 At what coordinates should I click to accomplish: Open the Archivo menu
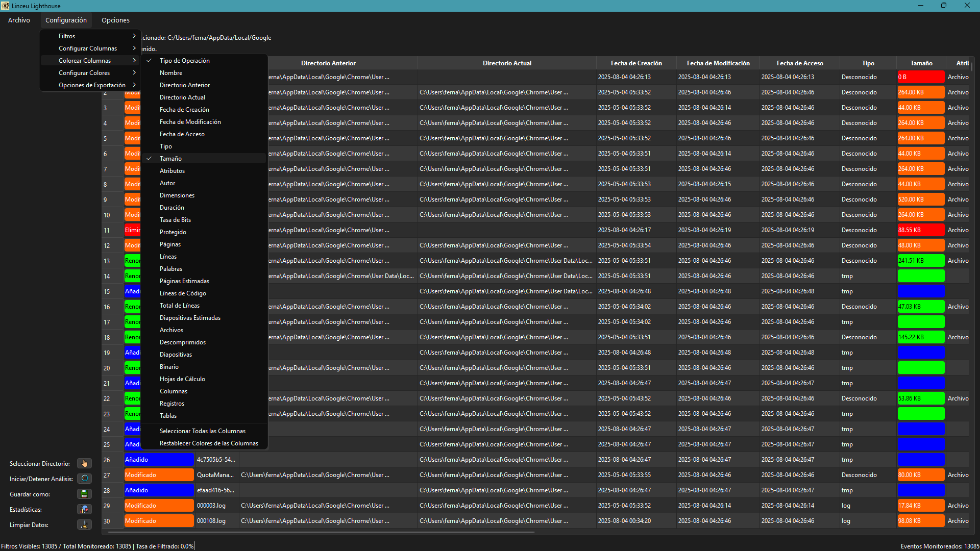click(x=19, y=20)
